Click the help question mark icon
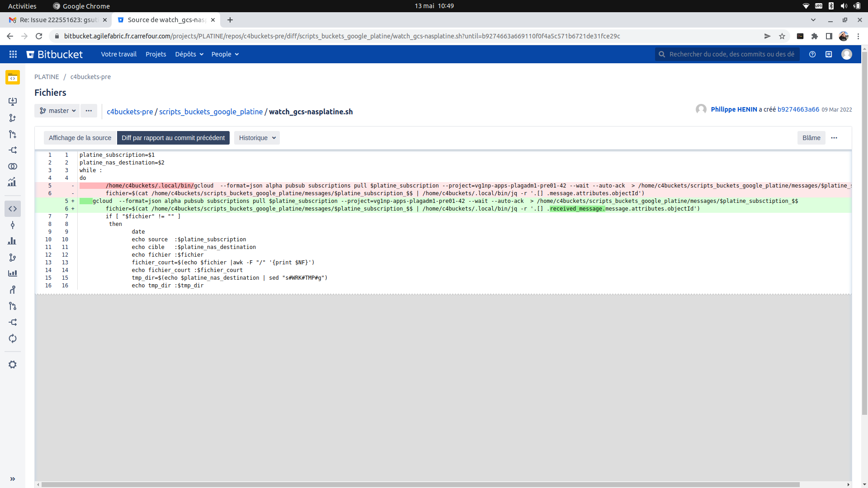The height and width of the screenshot is (488, 868). pos(812,54)
